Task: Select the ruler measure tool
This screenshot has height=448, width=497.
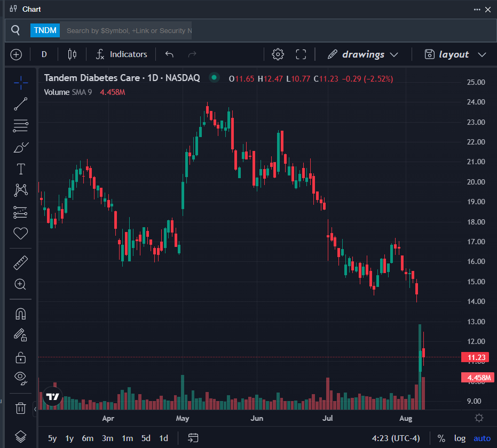Action: (x=21, y=263)
